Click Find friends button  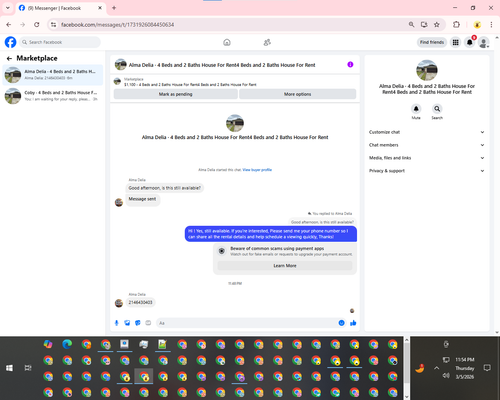pos(432,42)
